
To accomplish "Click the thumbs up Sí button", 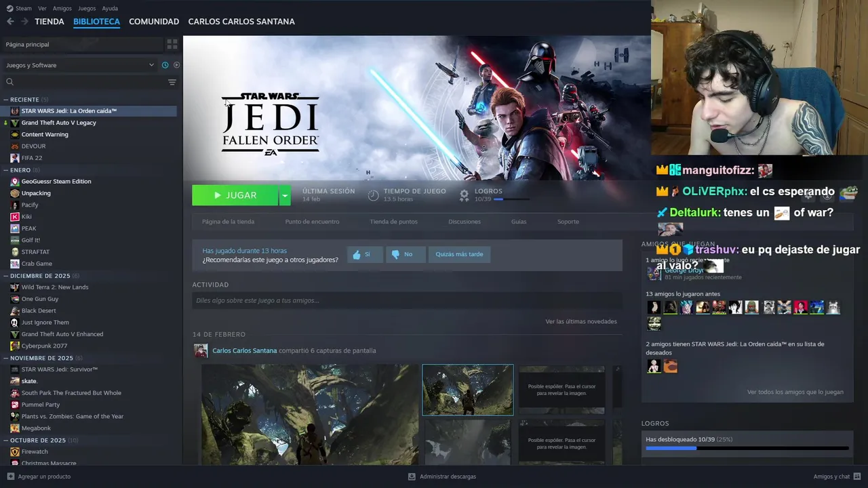I will coord(365,254).
